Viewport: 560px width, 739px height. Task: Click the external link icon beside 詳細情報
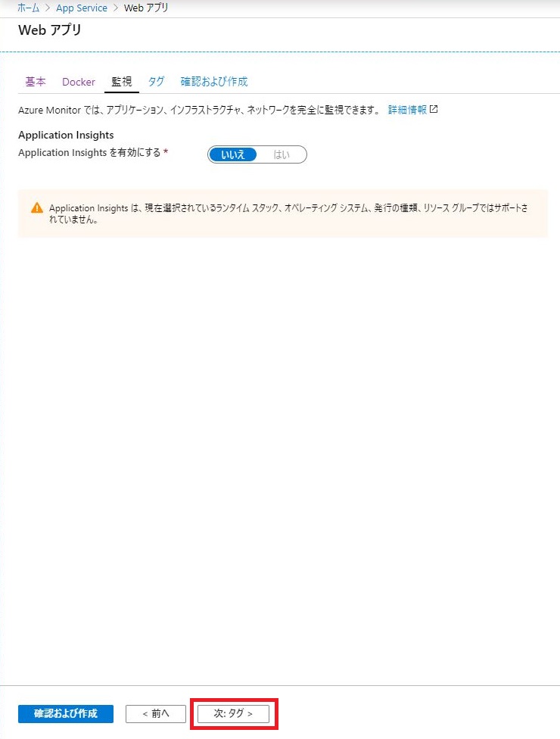pyautogui.click(x=434, y=109)
